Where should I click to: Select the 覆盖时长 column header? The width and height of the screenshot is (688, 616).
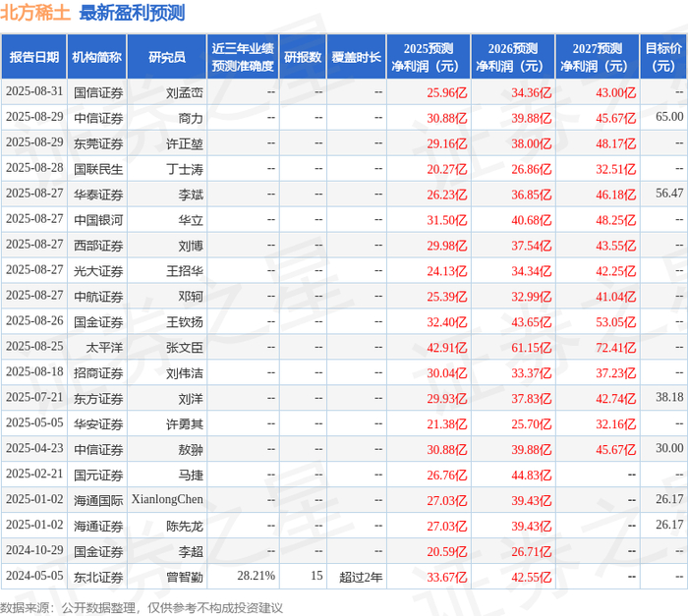(x=356, y=57)
